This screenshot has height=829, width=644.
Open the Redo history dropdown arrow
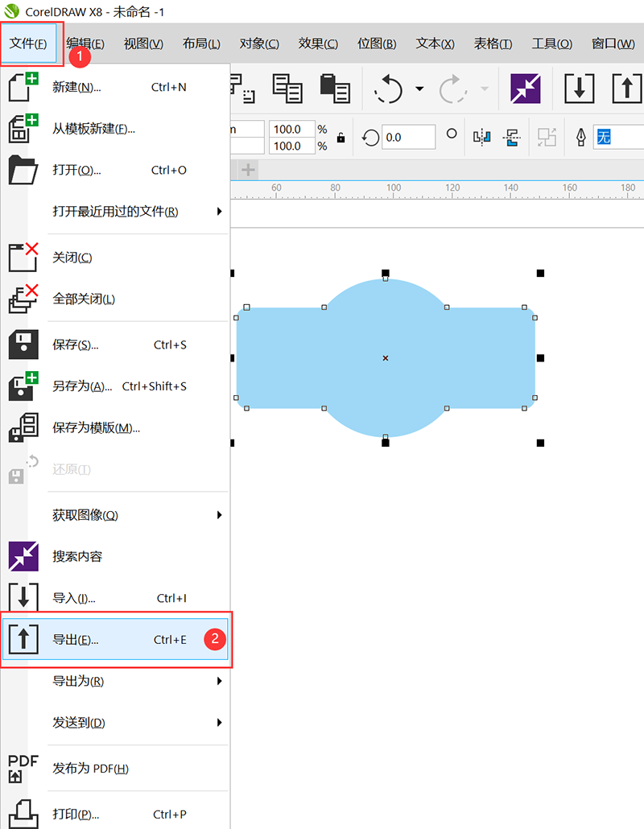coord(485,89)
